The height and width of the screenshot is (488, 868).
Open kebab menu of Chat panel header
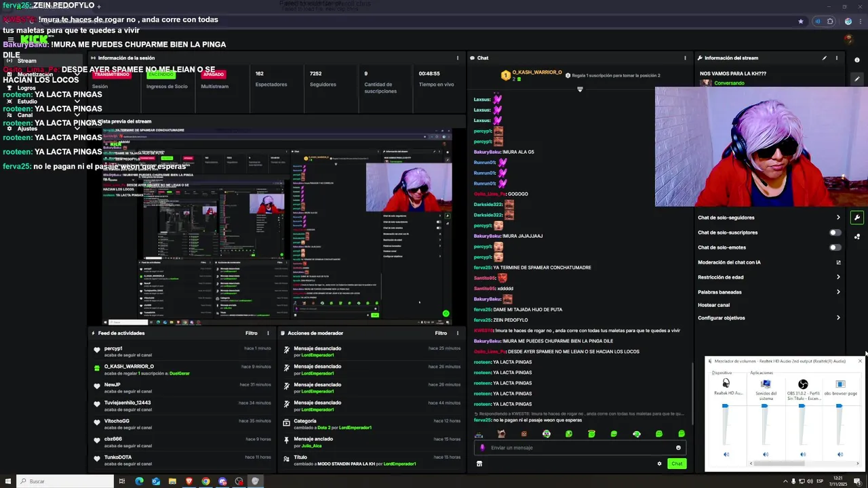pyautogui.click(x=685, y=58)
